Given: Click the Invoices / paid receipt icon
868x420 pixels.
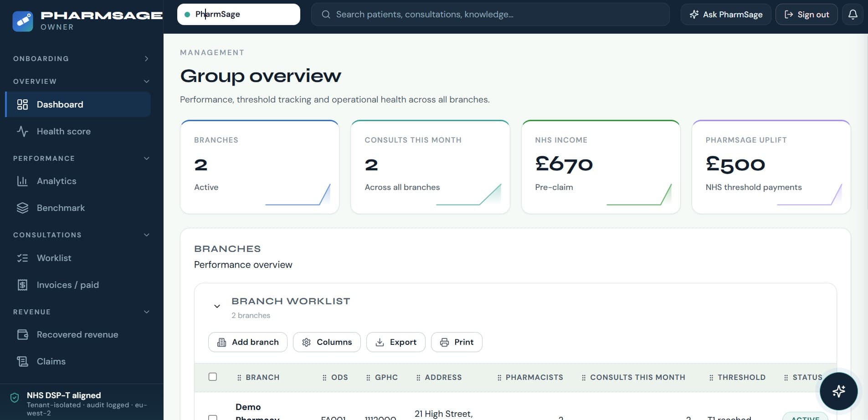Looking at the screenshot, I should coord(22,285).
